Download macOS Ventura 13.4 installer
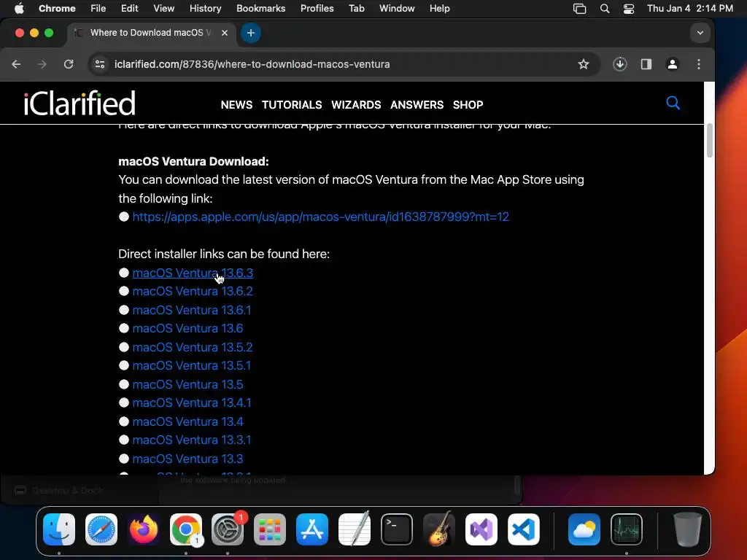Viewport: 747px width, 560px height. coord(187,421)
